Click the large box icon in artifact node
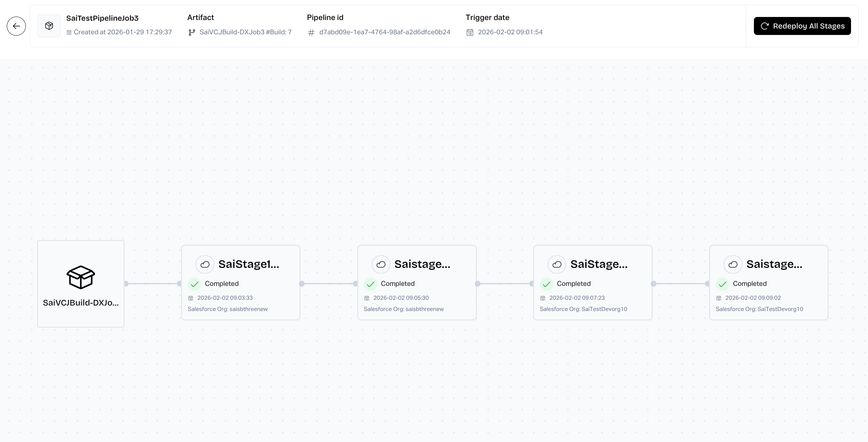 tap(81, 277)
